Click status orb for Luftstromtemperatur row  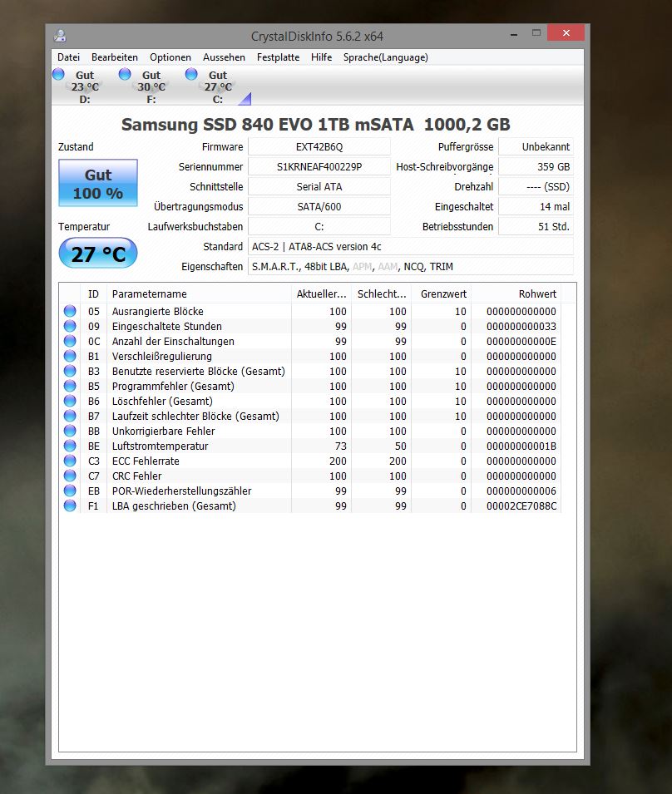pyautogui.click(x=70, y=446)
